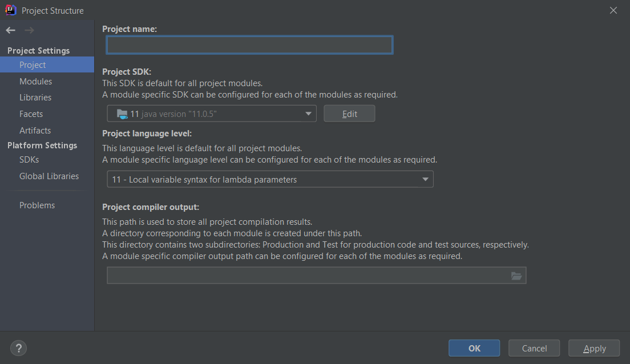630x364 pixels.
Task: Confirm with the OK button
Action: click(x=474, y=348)
